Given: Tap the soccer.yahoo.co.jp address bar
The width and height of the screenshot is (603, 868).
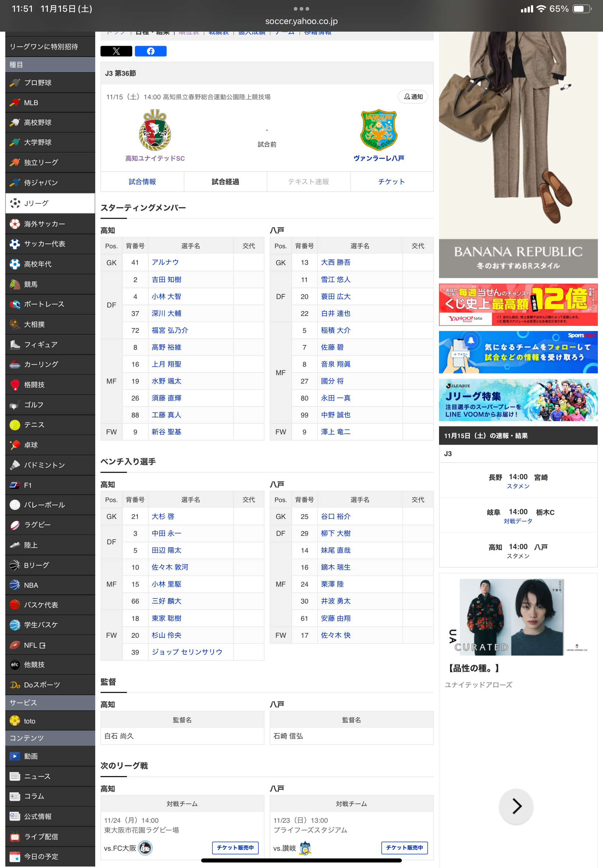Looking at the screenshot, I should pyautogui.click(x=301, y=21).
